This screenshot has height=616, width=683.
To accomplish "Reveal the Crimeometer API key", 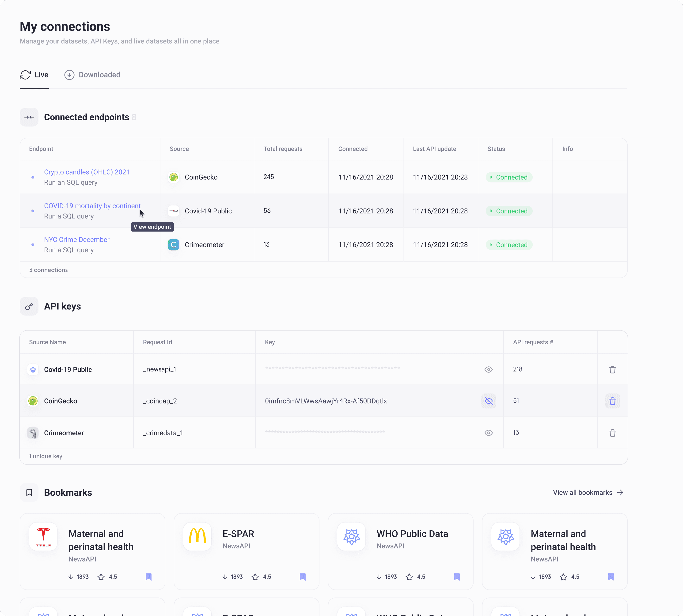I will pos(488,433).
